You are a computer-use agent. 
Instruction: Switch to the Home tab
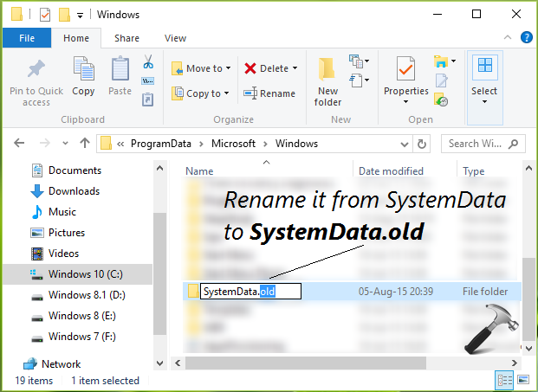tap(76, 38)
